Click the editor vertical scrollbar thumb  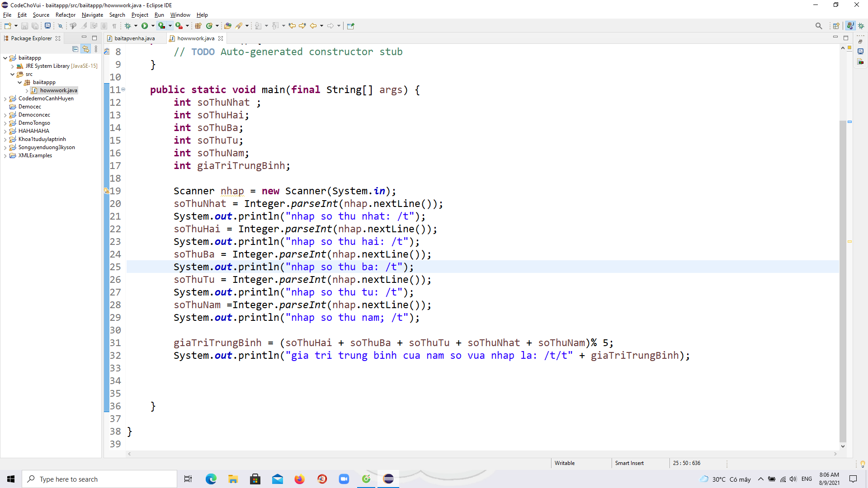[x=843, y=280]
